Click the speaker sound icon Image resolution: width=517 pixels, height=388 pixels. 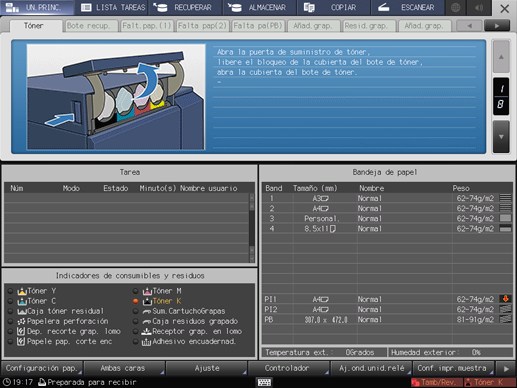click(479, 7)
